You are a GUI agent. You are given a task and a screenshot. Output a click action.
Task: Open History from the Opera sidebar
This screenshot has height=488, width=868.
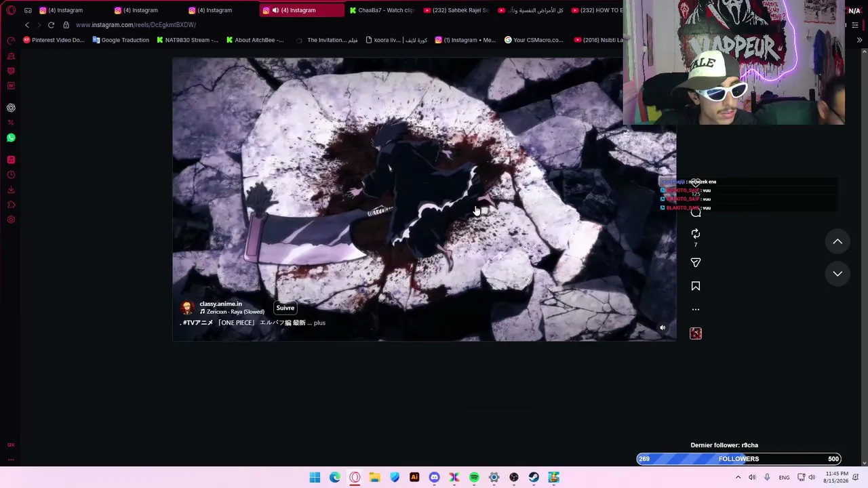coord(11,175)
